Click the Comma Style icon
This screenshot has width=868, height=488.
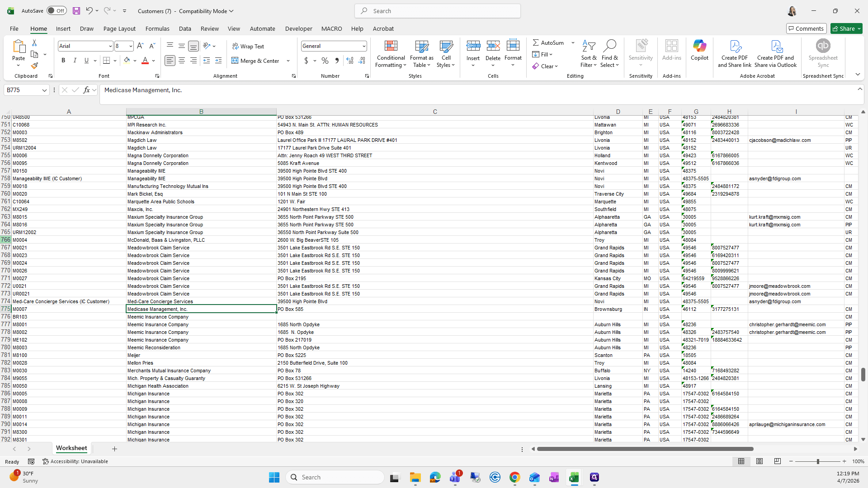click(337, 61)
